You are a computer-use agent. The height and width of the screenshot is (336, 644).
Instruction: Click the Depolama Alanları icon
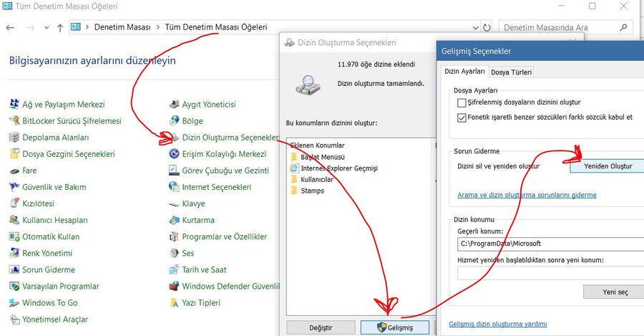tap(14, 137)
